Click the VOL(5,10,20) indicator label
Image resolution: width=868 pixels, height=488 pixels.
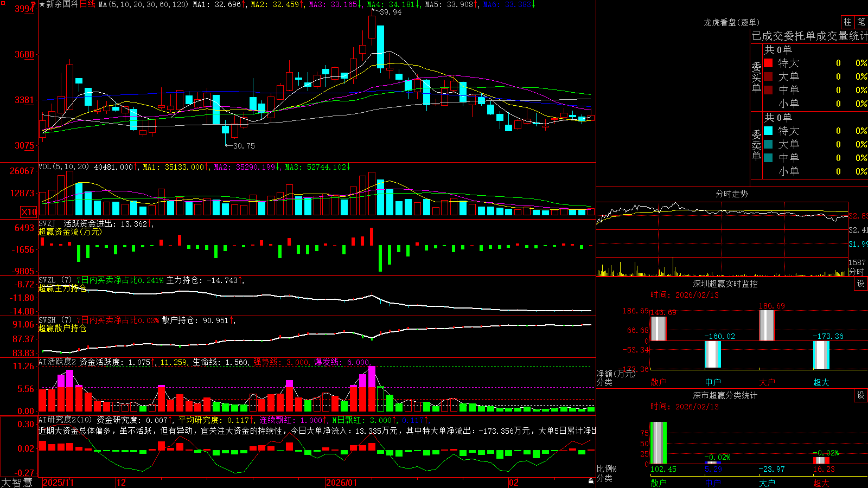pos(63,167)
